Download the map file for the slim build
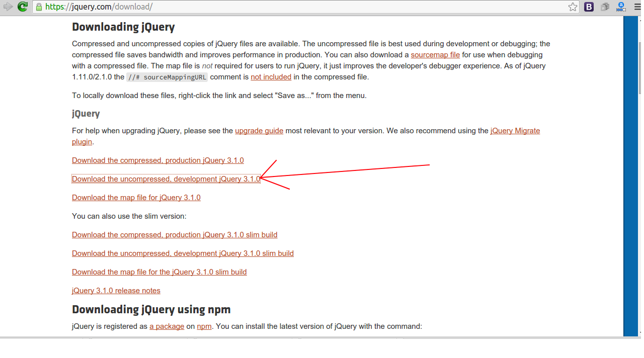 coord(159,272)
